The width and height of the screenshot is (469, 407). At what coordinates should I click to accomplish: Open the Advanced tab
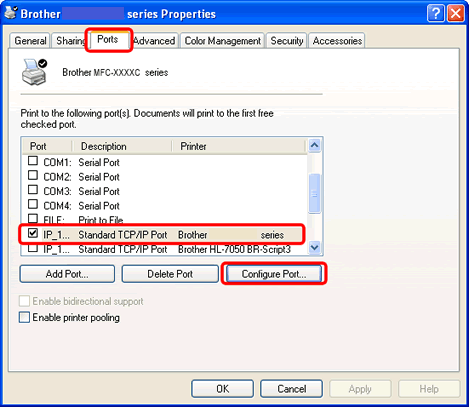click(154, 41)
